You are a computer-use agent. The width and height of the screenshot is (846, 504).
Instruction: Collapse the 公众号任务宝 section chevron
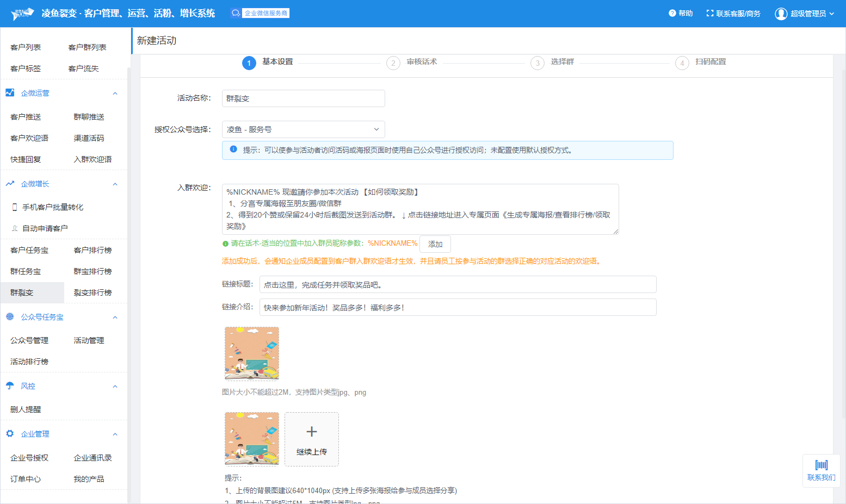point(115,318)
